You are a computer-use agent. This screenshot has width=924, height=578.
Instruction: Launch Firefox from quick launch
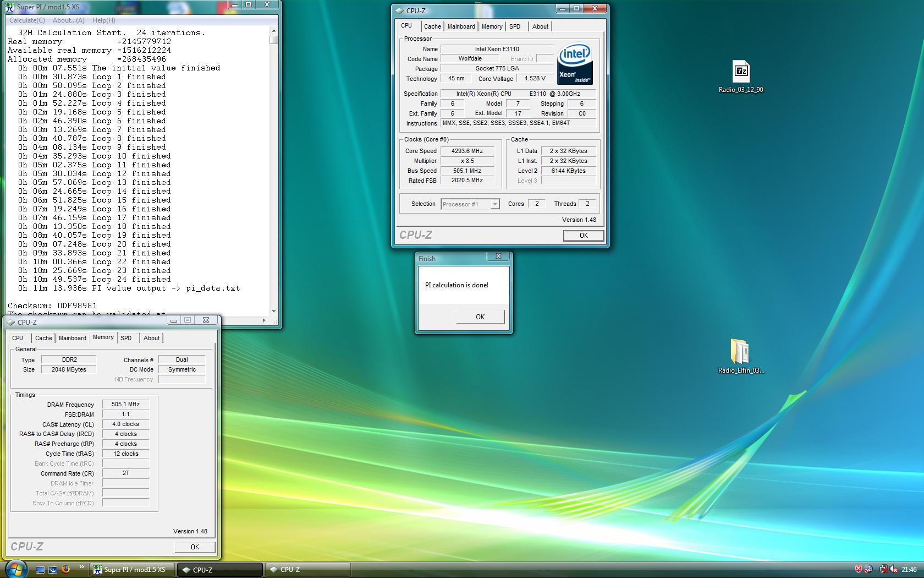65,569
